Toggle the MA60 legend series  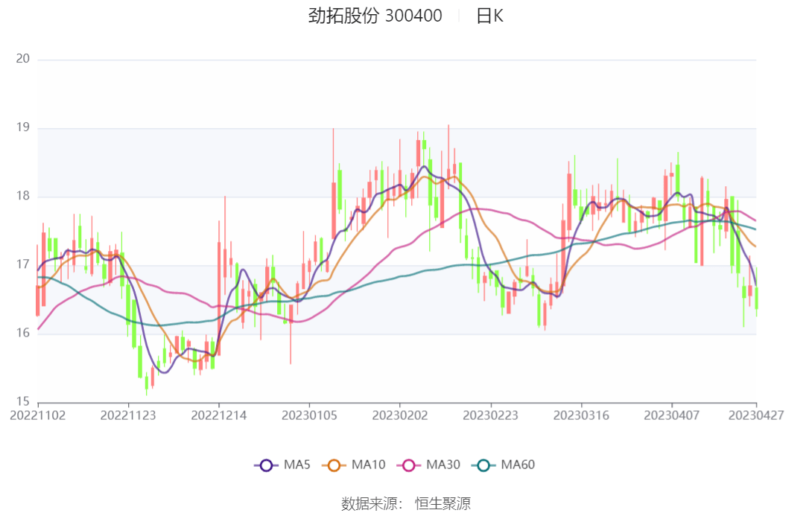(x=503, y=465)
